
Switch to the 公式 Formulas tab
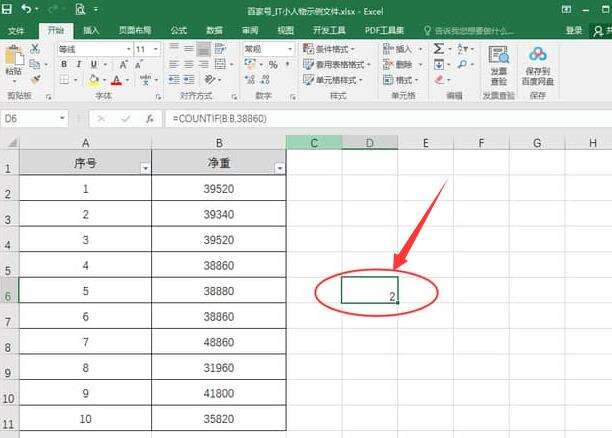(179, 30)
